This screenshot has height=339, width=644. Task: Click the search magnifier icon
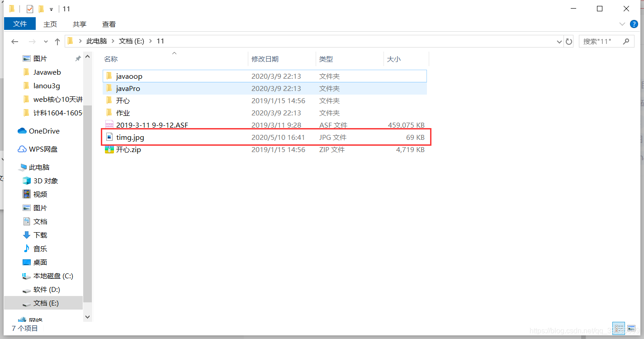(x=626, y=41)
